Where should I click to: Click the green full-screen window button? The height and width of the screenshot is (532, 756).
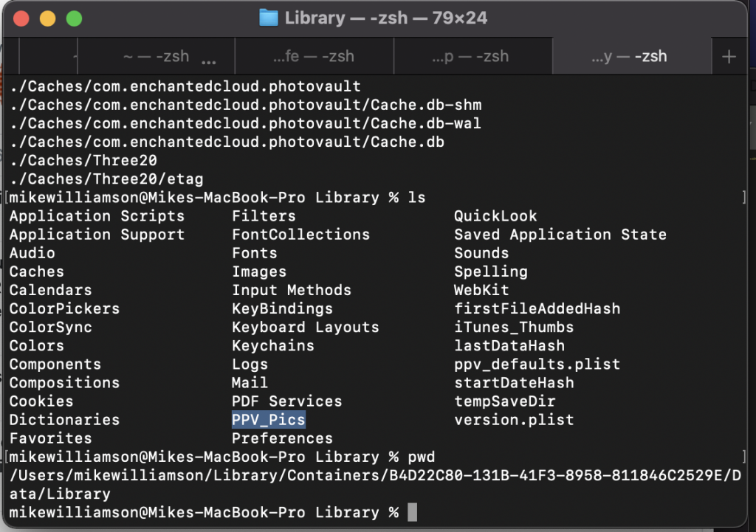click(x=74, y=18)
